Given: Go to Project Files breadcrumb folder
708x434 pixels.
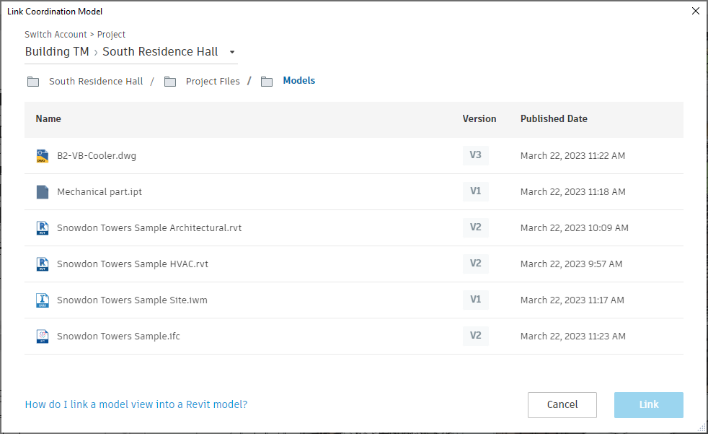Looking at the screenshot, I should click(212, 81).
